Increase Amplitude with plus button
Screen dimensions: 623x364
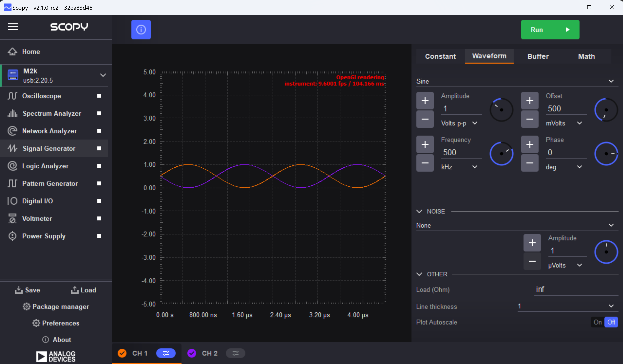[x=425, y=101]
